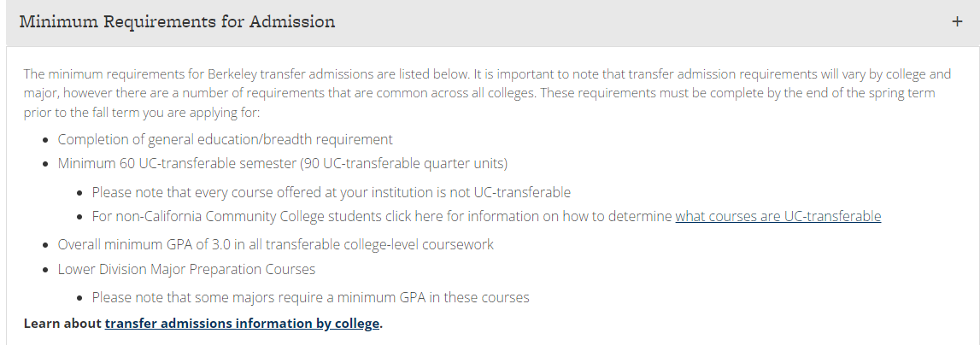Click the plus icon in accordion header

point(956,22)
